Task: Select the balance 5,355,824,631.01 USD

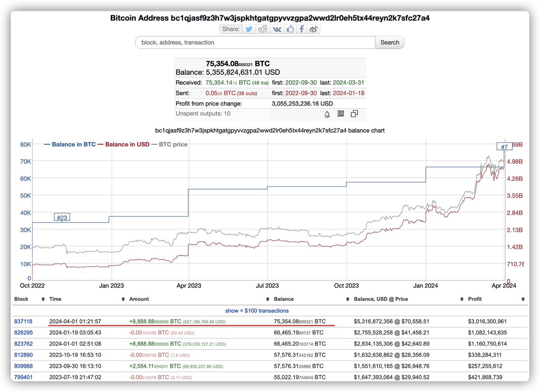Action: [243, 72]
